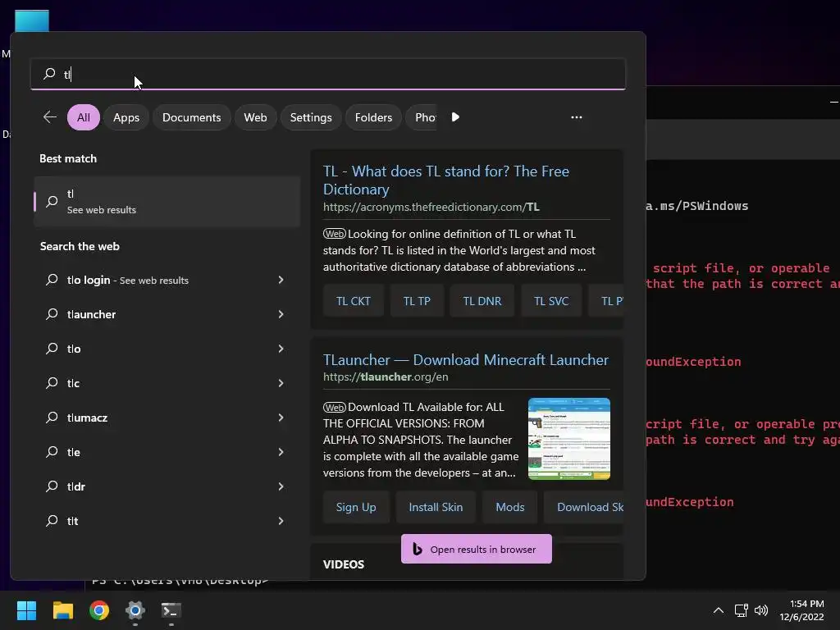This screenshot has width=840, height=630.
Task: Click the Install Skin button
Action: (436, 507)
